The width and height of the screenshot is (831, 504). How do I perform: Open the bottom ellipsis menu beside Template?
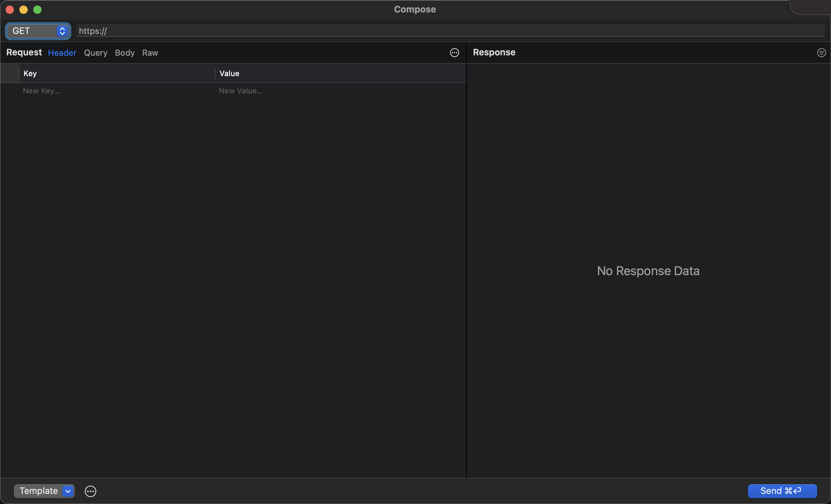(90, 491)
